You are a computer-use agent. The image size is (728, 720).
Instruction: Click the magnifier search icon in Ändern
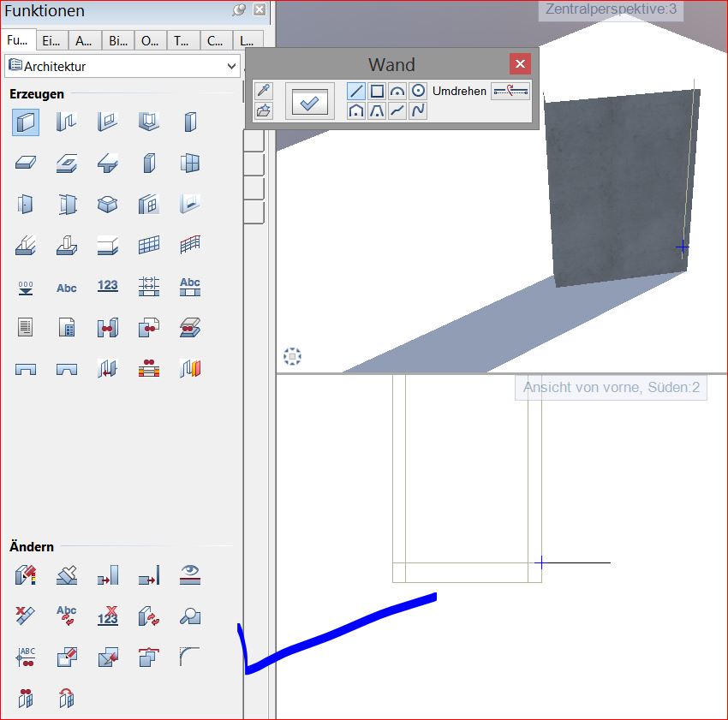tap(190, 615)
